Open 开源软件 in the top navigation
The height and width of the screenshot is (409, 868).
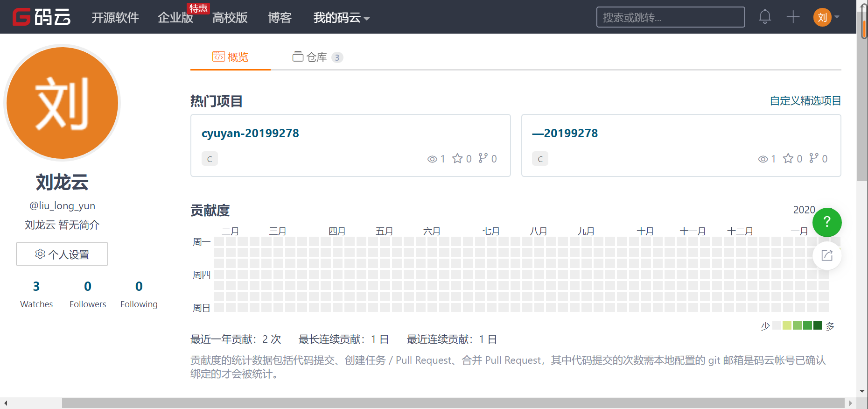(115, 18)
